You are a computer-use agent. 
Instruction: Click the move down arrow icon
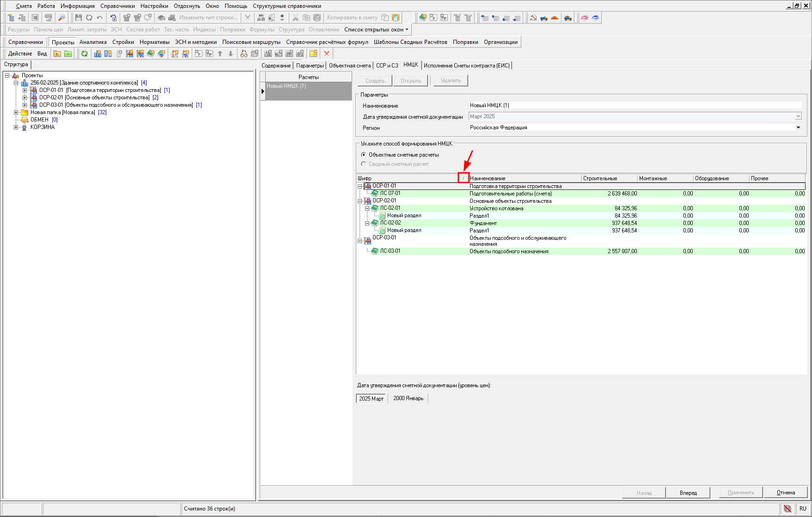231,54
